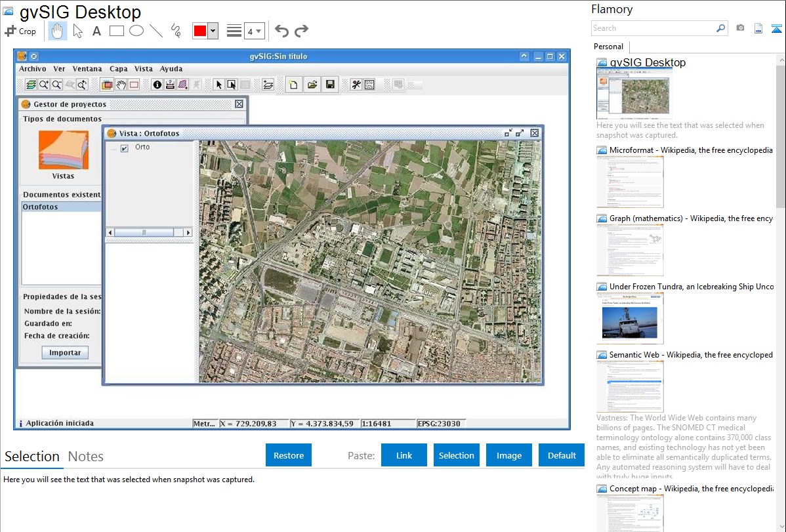Redo the annotation
The height and width of the screenshot is (532, 786).
(x=301, y=31)
